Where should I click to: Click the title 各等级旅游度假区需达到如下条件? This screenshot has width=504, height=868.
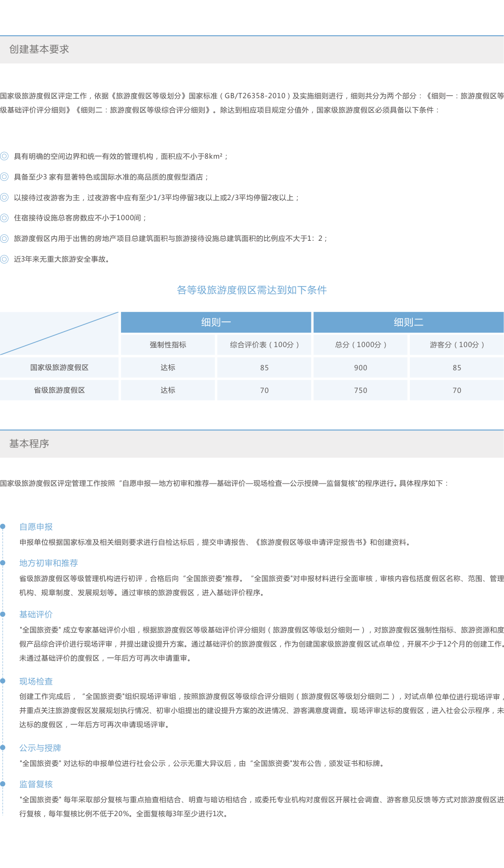[251, 290]
